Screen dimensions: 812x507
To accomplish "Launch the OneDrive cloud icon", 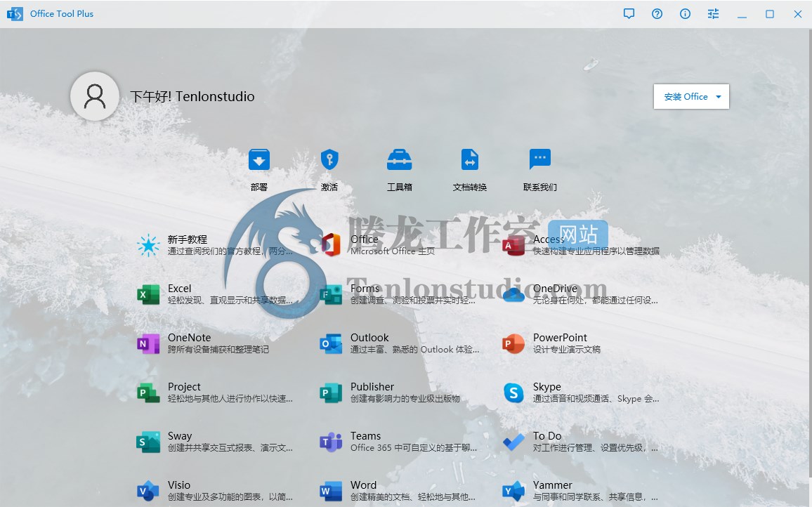I will click(x=513, y=294).
